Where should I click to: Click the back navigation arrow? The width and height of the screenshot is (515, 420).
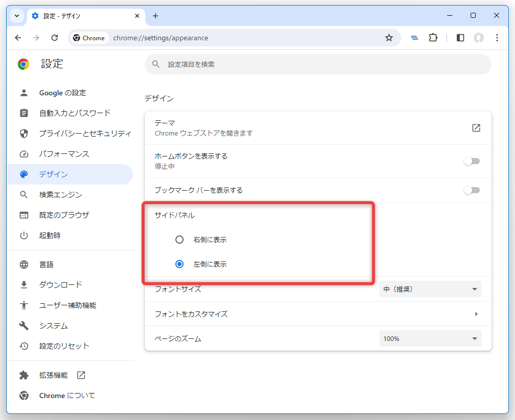(x=18, y=38)
